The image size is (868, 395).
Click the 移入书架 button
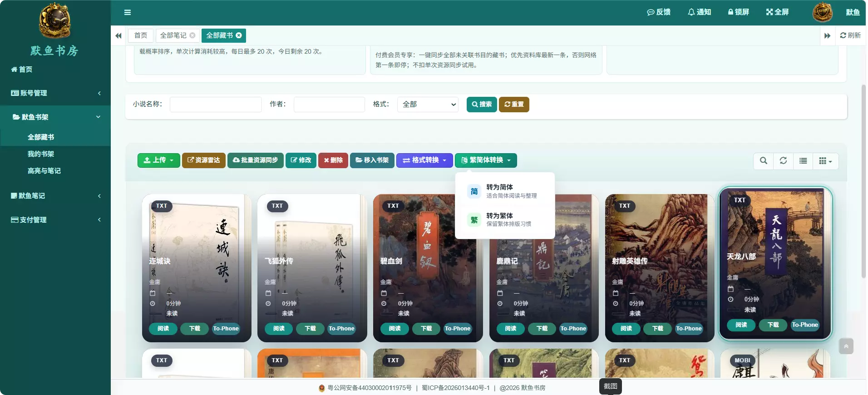click(372, 160)
